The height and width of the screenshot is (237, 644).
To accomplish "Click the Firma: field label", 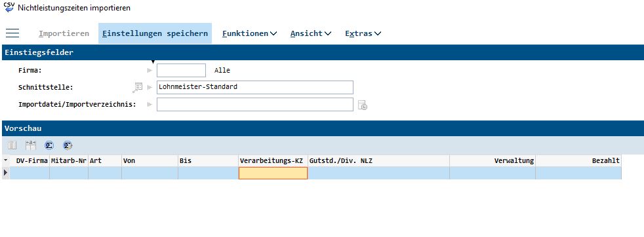I will pos(30,71).
